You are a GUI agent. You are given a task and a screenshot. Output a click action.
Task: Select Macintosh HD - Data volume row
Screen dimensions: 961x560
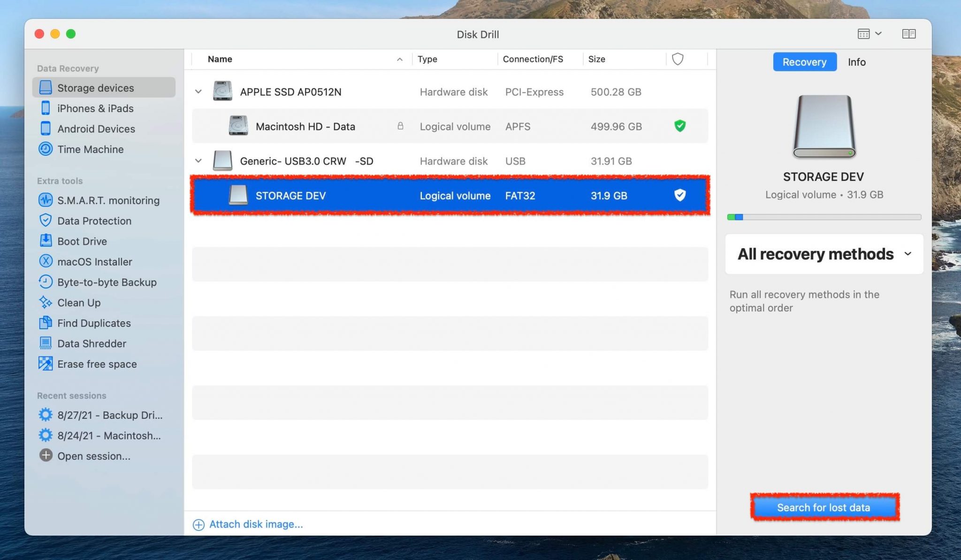(450, 126)
